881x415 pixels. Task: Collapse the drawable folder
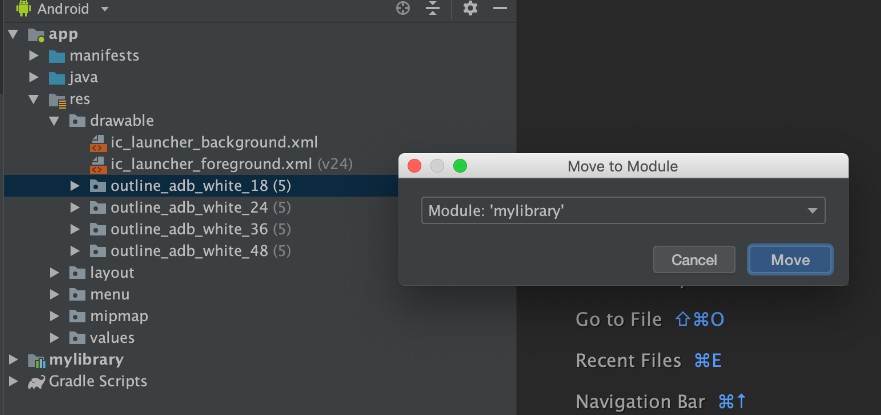click(x=54, y=121)
